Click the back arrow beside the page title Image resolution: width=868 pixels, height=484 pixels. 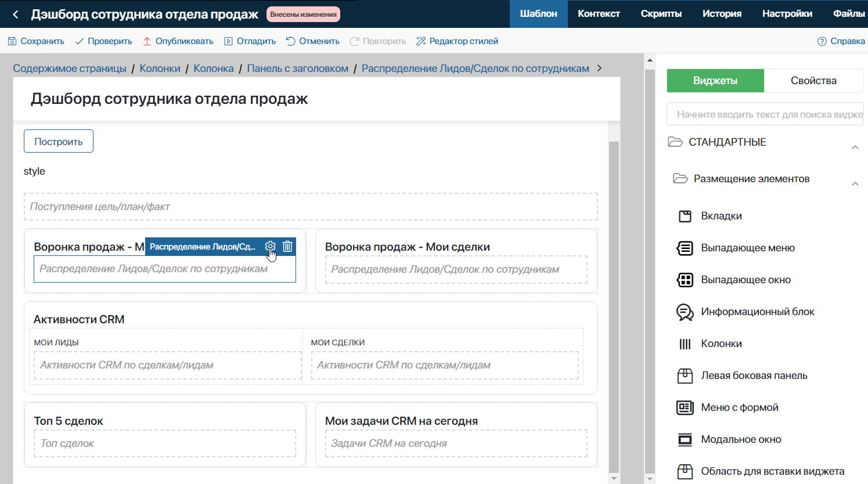(16, 15)
